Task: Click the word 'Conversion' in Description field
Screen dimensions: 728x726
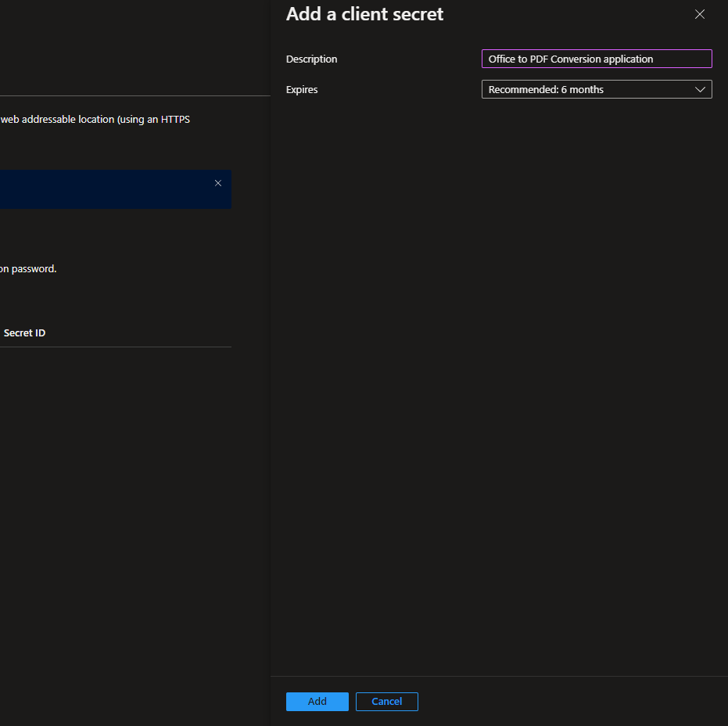Action: (x=576, y=59)
